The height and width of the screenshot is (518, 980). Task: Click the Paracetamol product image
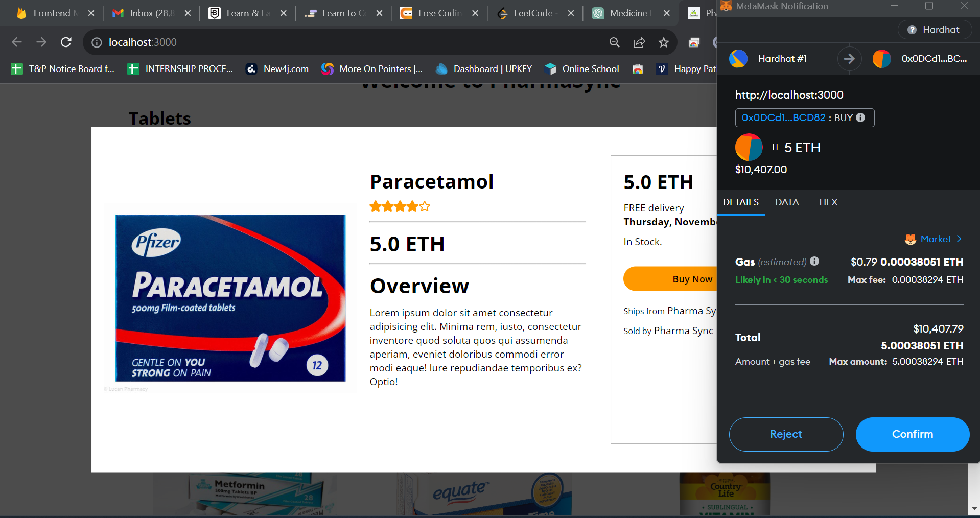point(230,298)
